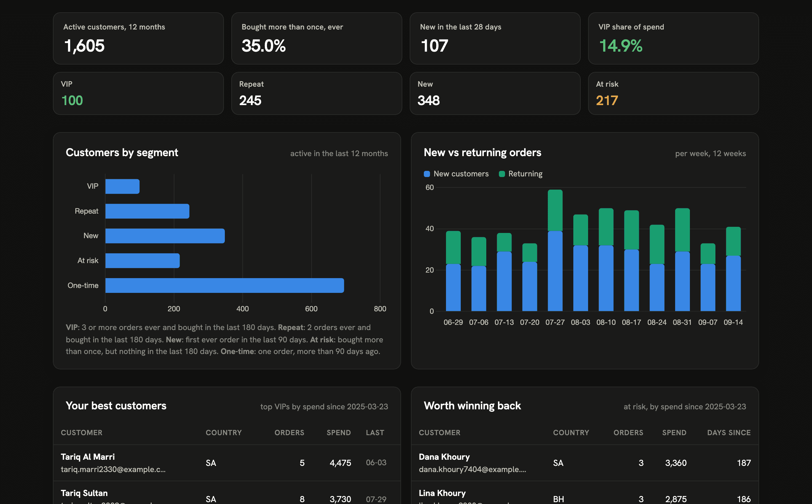Open the Tariq Al Marri customer row

[x=227, y=463]
